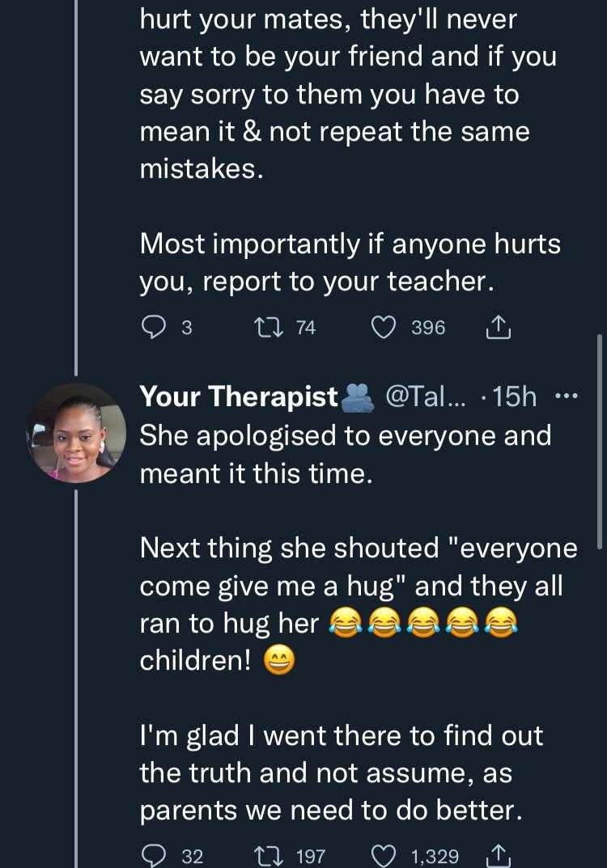
Task: Tap the 1,329 likes count
Action: 434,856
